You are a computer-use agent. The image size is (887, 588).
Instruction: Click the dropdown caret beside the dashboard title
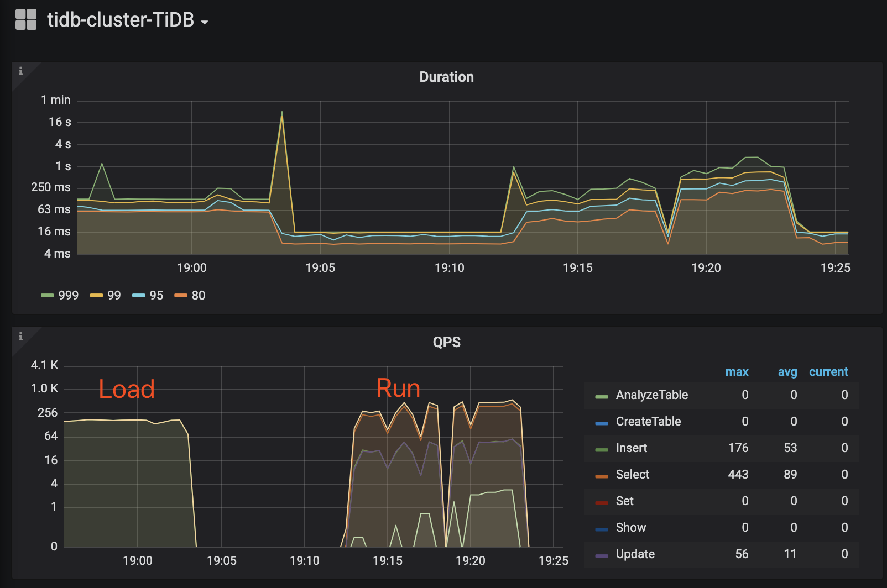pos(205,22)
